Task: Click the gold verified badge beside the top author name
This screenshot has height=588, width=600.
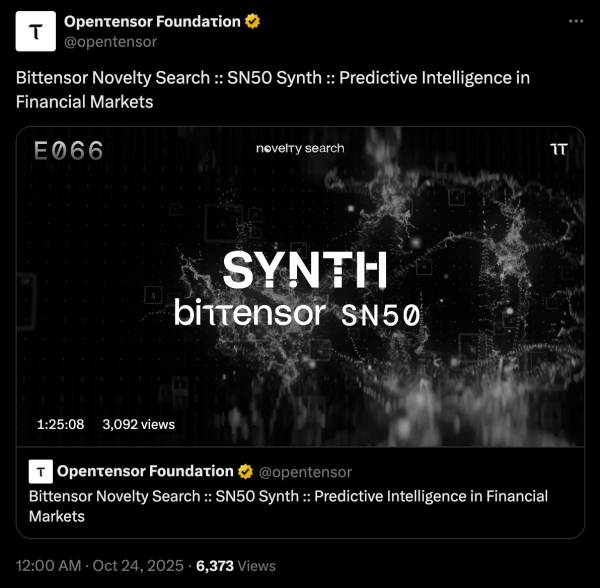Action: (253, 22)
